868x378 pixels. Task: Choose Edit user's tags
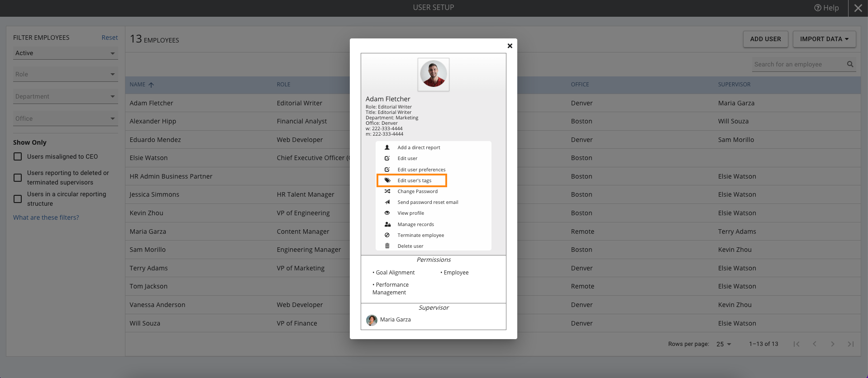(x=415, y=180)
